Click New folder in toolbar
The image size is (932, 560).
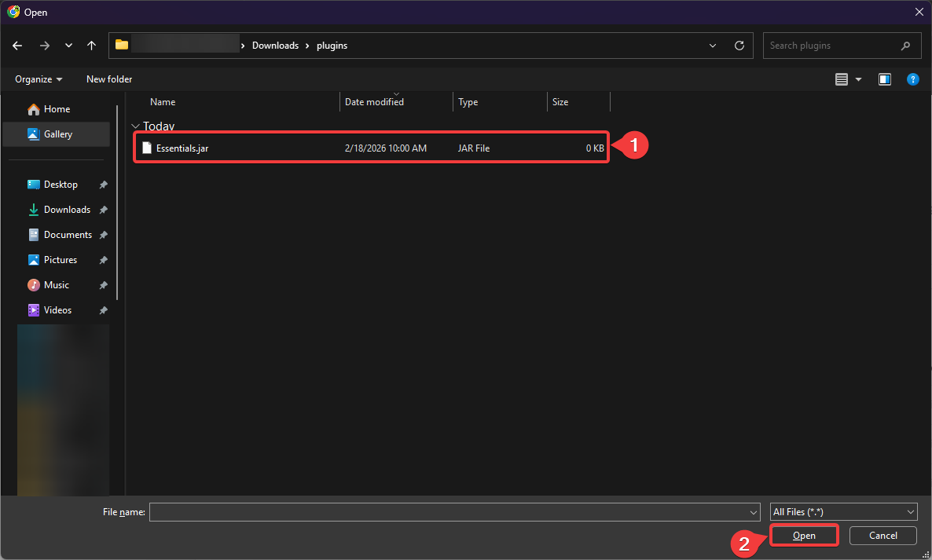(109, 79)
